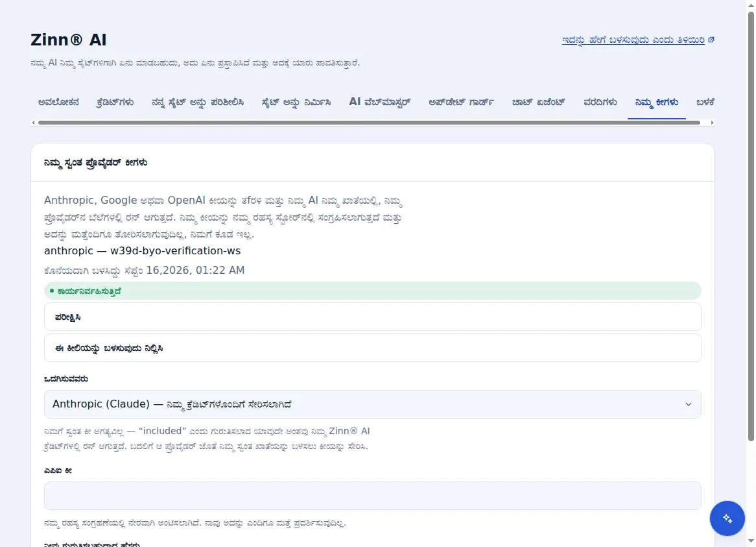Click the right arrow of the tab scrollbar
Image resolution: width=756 pixels, height=547 pixels.
coord(712,123)
